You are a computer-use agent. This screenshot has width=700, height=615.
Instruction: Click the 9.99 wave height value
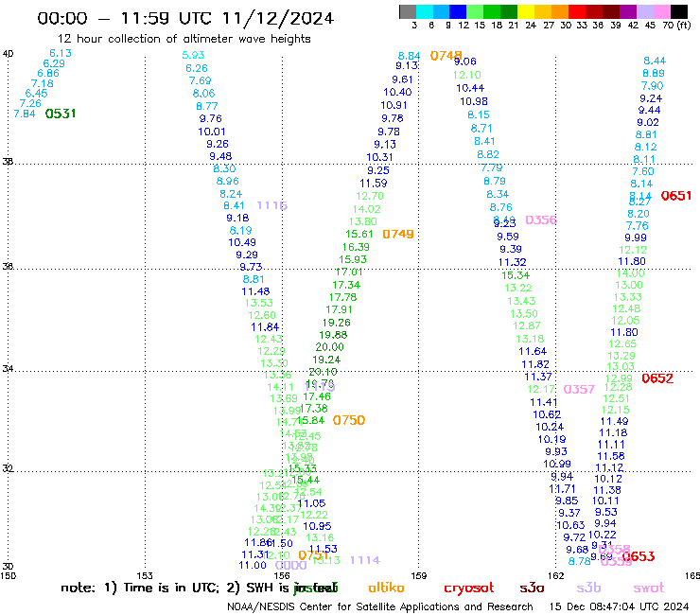[636, 238]
